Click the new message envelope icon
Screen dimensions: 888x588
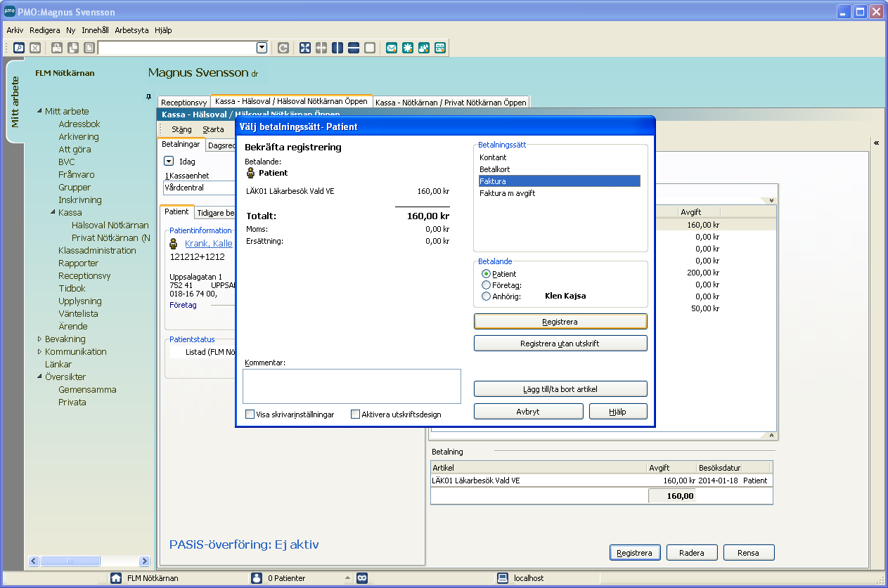click(x=392, y=48)
